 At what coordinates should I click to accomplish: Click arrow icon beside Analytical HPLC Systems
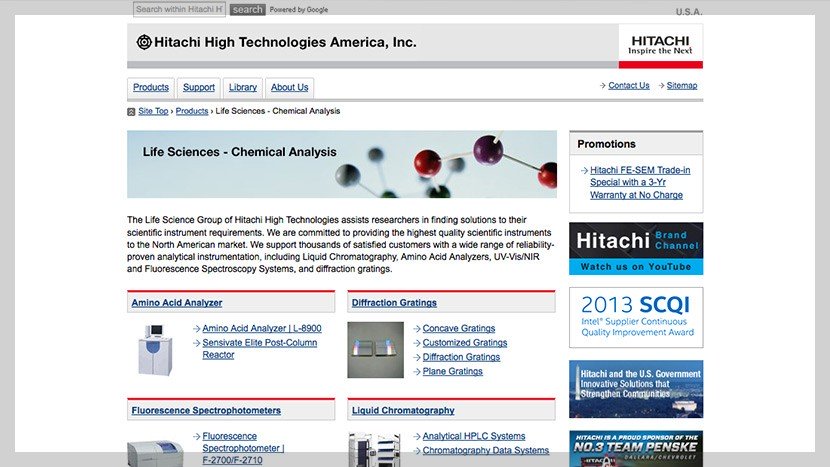pyautogui.click(x=417, y=436)
